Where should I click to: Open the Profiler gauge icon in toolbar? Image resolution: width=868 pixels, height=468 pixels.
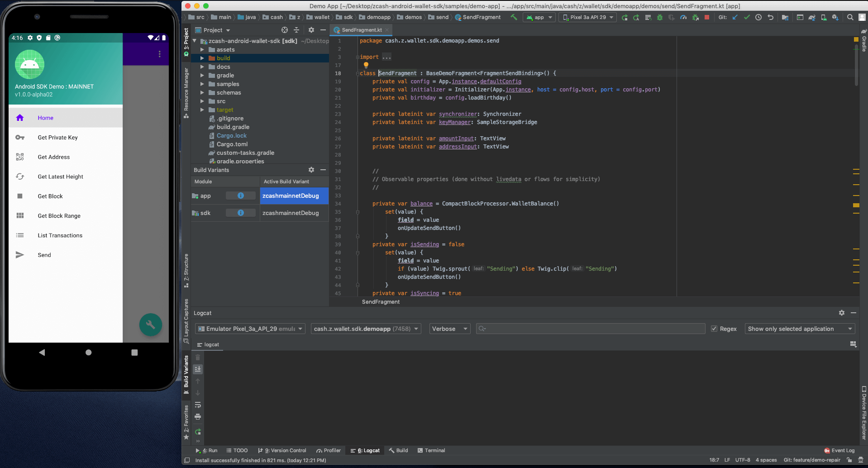click(x=683, y=17)
